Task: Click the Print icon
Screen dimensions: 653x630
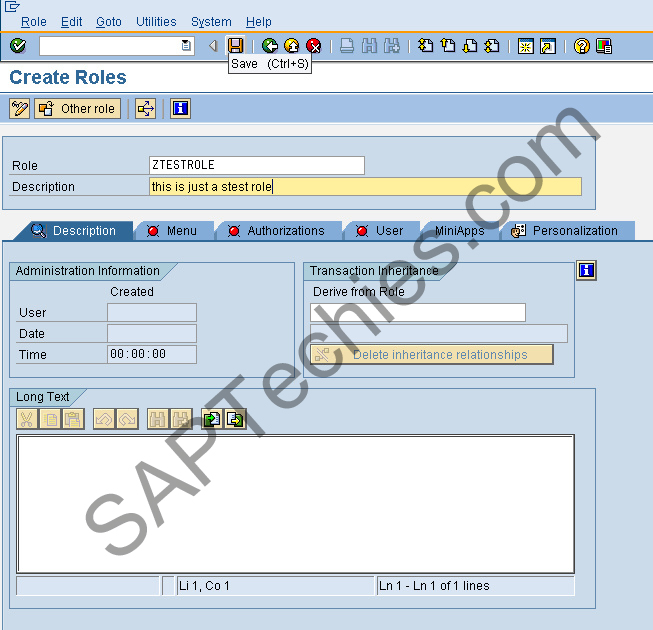Action: pyautogui.click(x=346, y=45)
